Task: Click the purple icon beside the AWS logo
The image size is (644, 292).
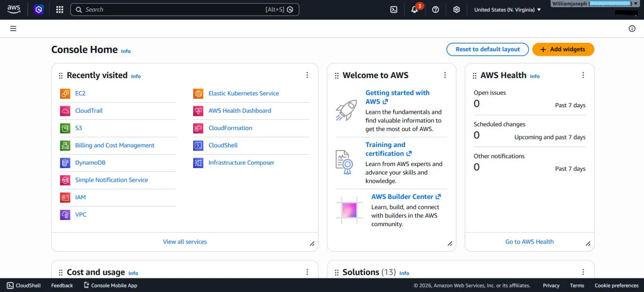Action: (39, 10)
